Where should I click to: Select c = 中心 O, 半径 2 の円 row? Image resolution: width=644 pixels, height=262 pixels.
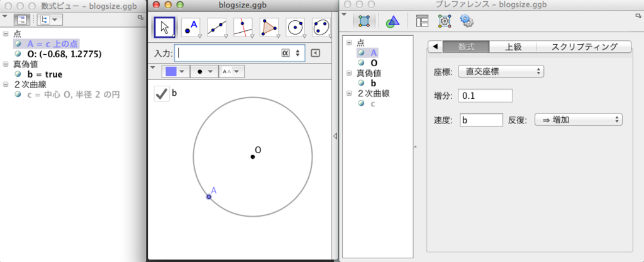pos(74,94)
